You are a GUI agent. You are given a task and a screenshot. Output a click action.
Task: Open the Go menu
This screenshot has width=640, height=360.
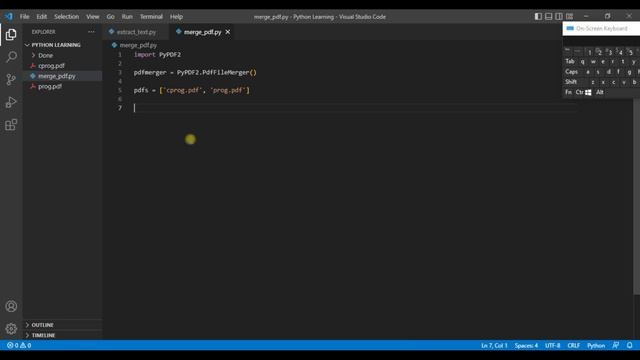click(111, 17)
